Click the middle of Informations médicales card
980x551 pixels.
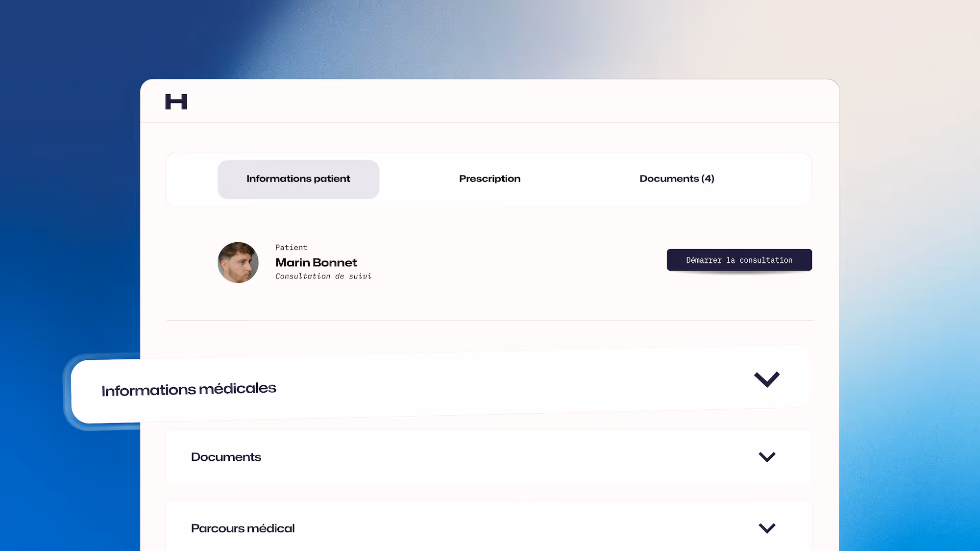441,385
